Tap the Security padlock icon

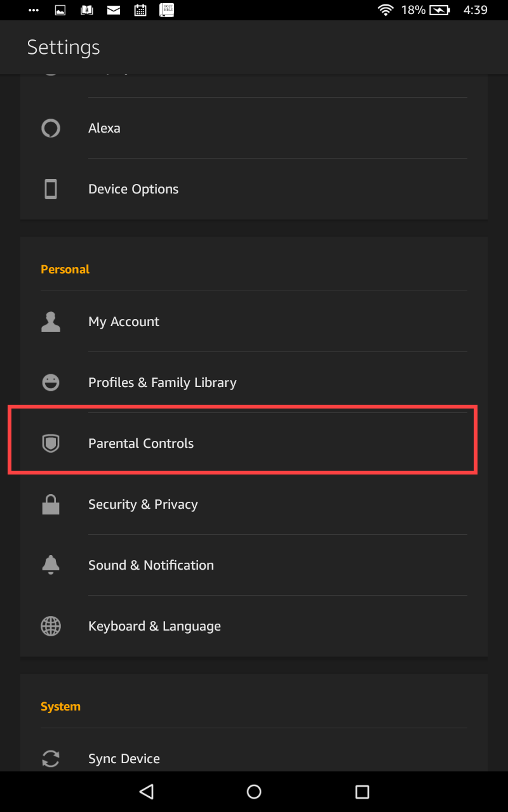[x=51, y=504]
